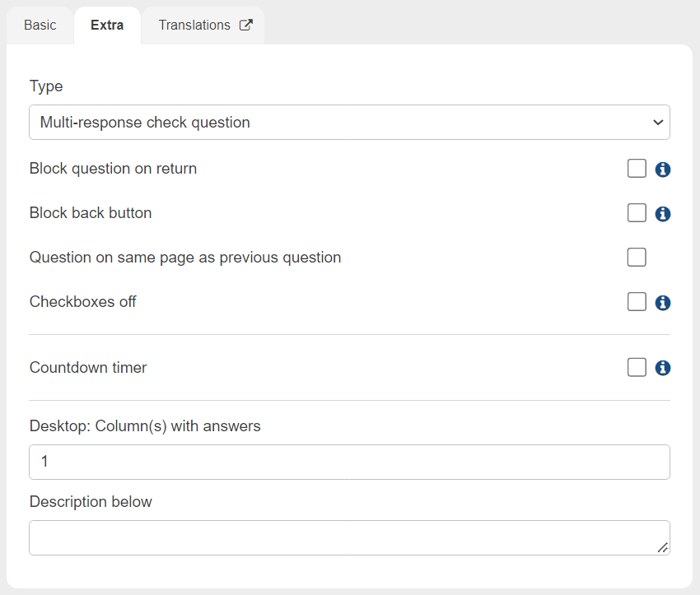Click into the Description below text area
The width and height of the screenshot is (700, 595).
pyautogui.click(x=349, y=538)
